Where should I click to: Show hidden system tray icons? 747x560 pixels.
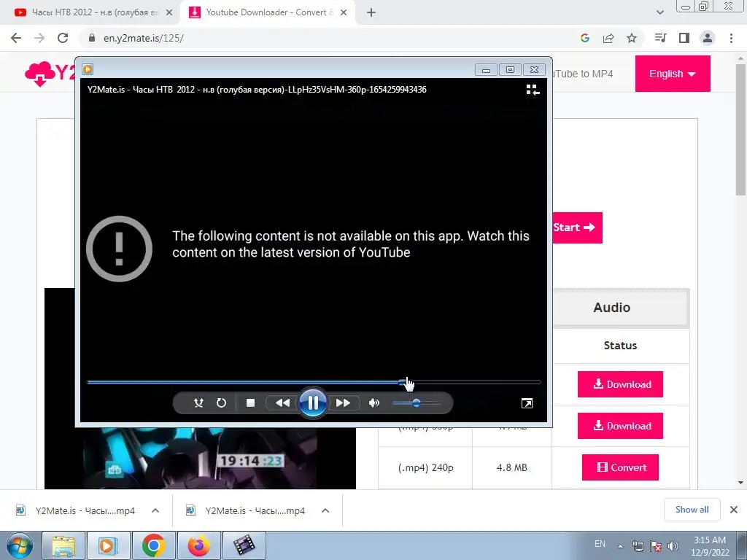pos(620,546)
